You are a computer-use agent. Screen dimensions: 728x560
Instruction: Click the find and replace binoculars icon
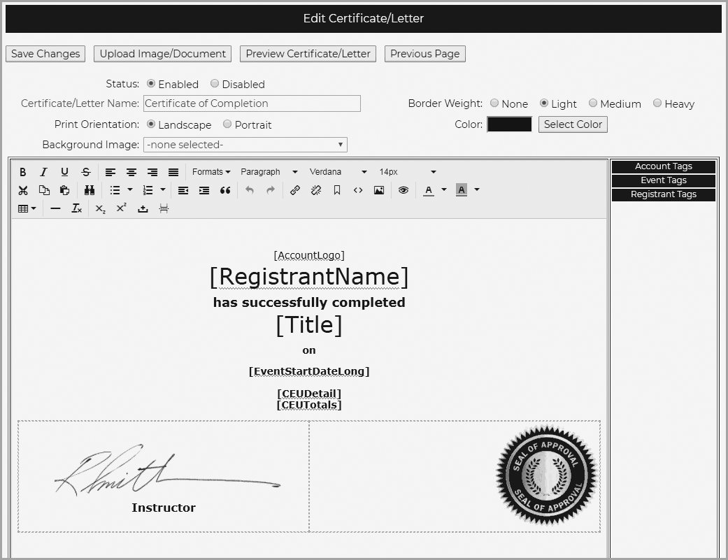[x=90, y=190]
